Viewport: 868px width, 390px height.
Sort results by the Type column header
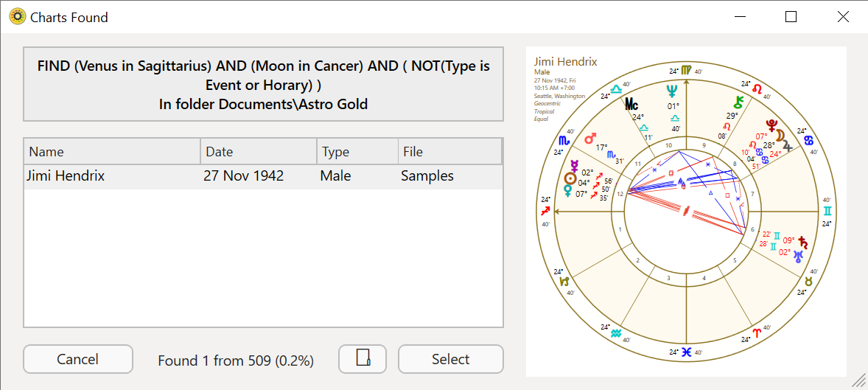click(x=357, y=151)
